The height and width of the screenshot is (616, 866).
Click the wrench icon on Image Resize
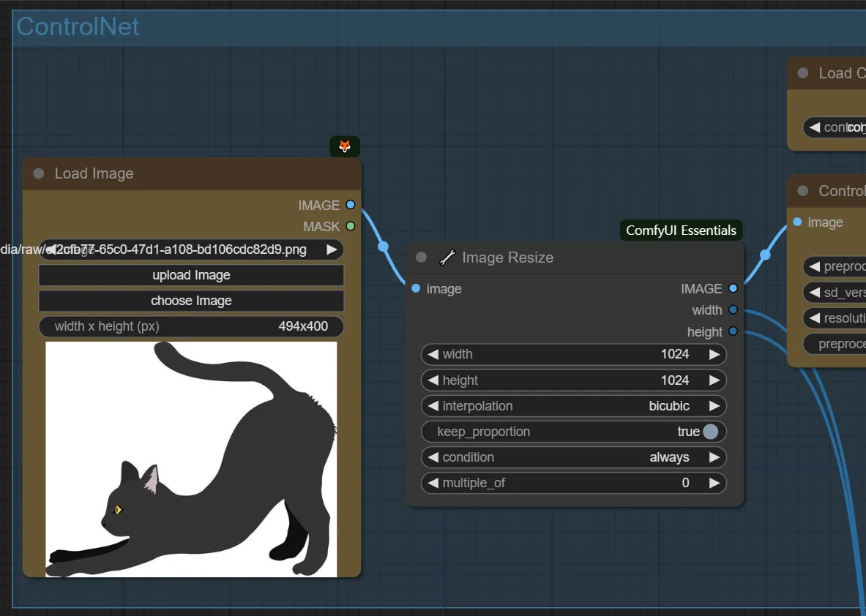[447, 258]
